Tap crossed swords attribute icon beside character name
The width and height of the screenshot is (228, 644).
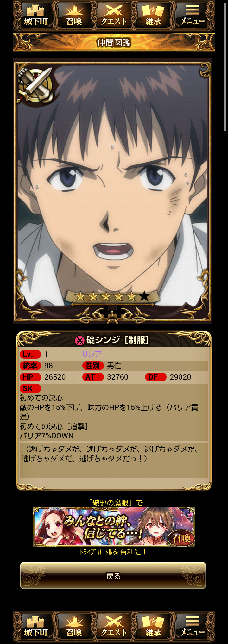point(79,340)
